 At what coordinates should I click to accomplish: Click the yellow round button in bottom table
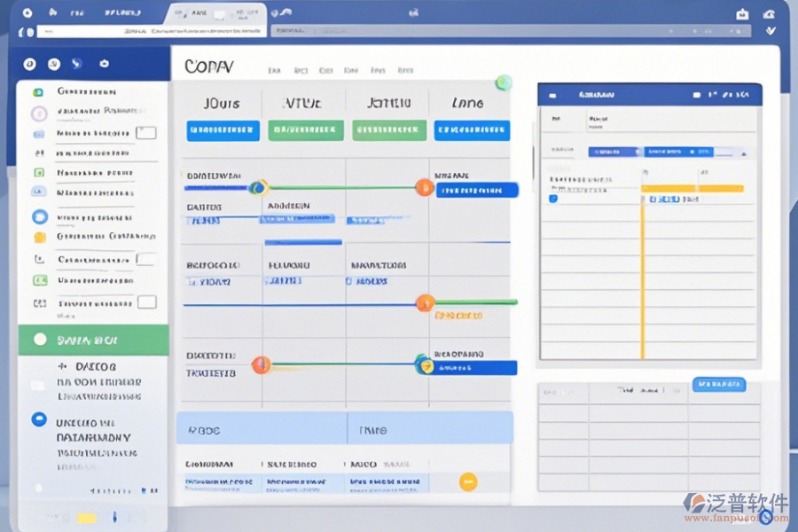(468, 481)
